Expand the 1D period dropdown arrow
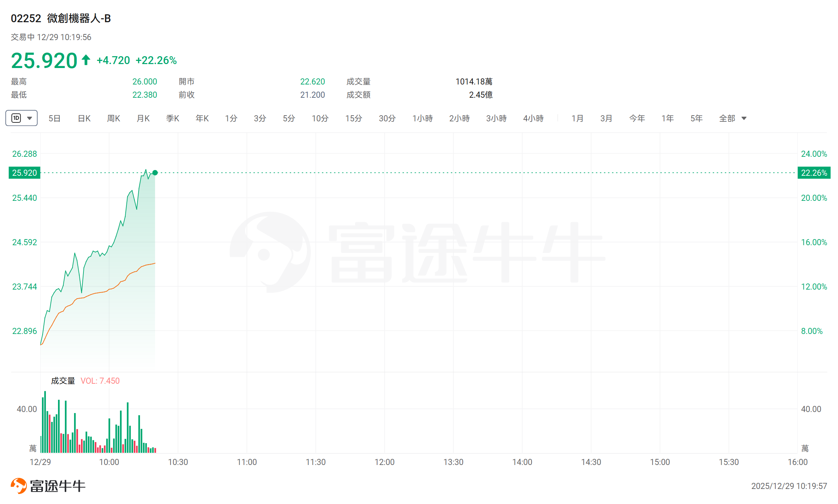This screenshot has width=838, height=504. [30, 118]
